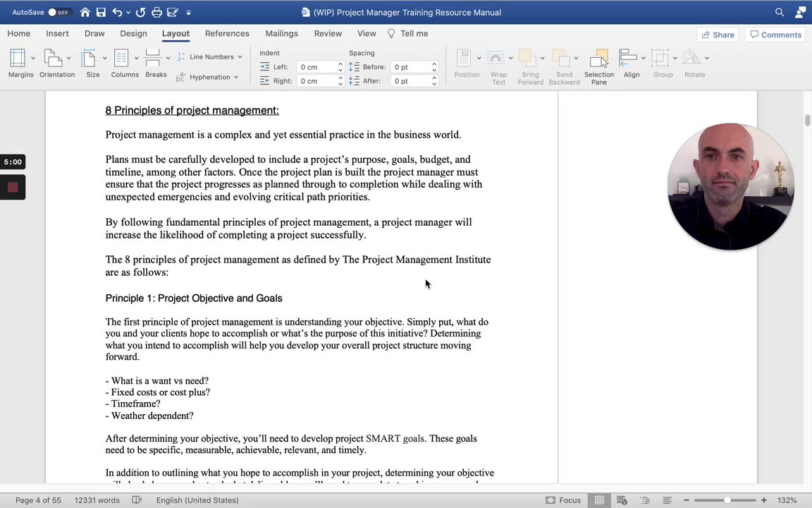Save the document with the floppy disk icon

pyautogui.click(x=101, y=12)
